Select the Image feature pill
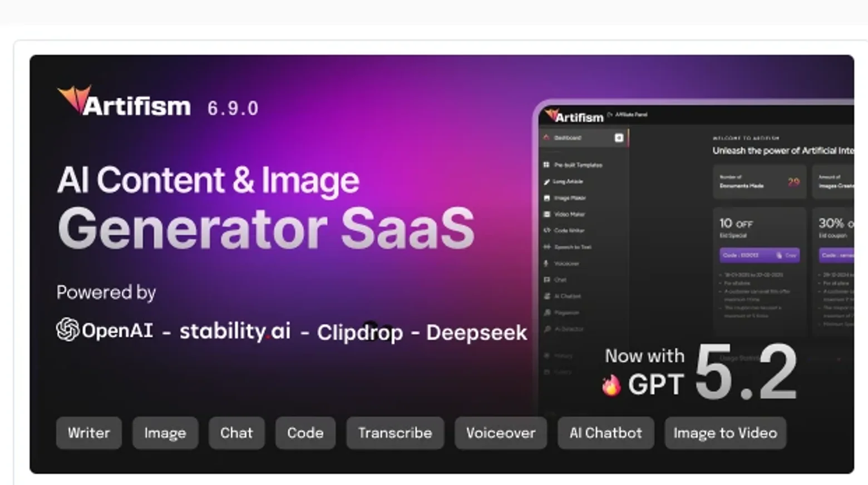868x485 pixels. (165, 433)
